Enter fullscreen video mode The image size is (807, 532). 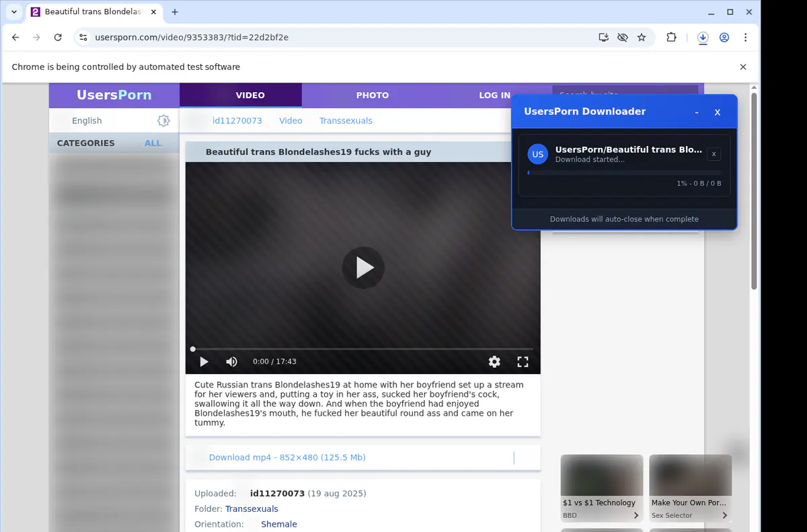point(523,362)
